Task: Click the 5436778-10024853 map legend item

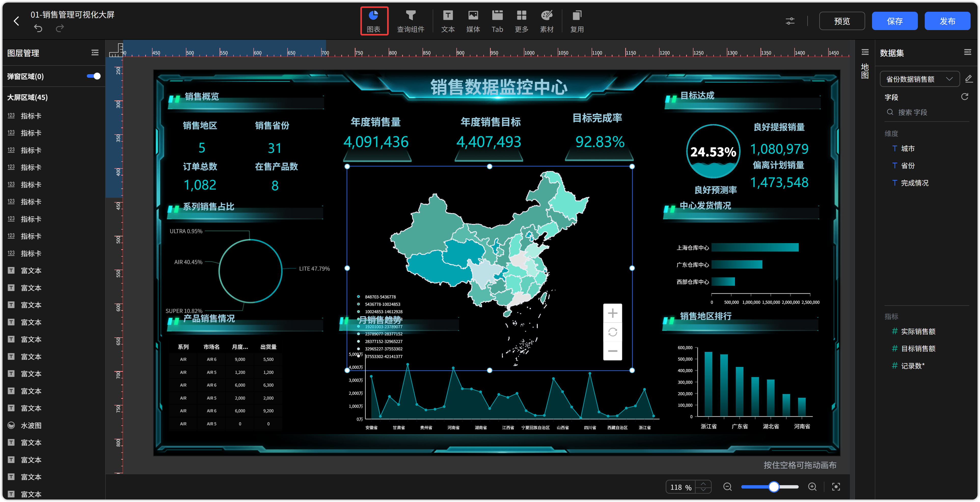Action: (x=382, y=304)
